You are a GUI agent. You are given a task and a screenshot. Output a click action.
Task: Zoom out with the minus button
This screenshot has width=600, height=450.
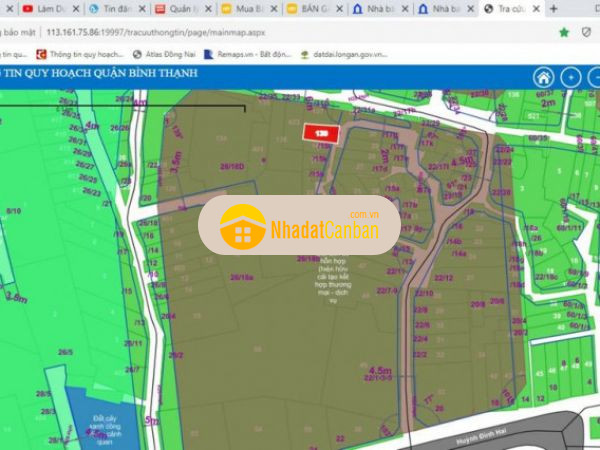click(595, 78)
